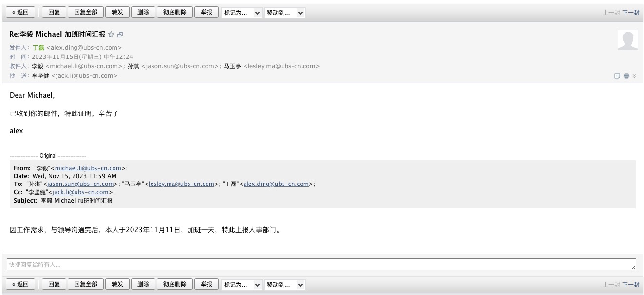This screenshot has height=295, width=644.
Task: Click michael.li@ubs-cn.com link in quoted From
Action: [x=88, y=168]
